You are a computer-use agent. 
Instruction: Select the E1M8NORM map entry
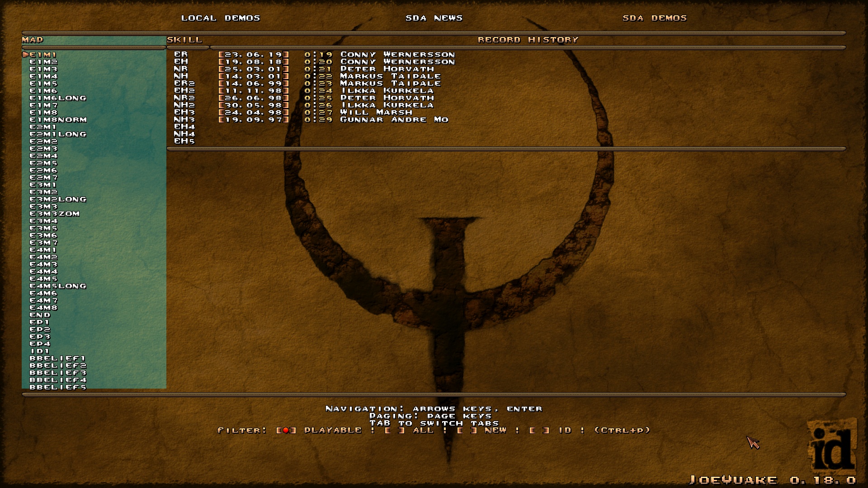58,120
